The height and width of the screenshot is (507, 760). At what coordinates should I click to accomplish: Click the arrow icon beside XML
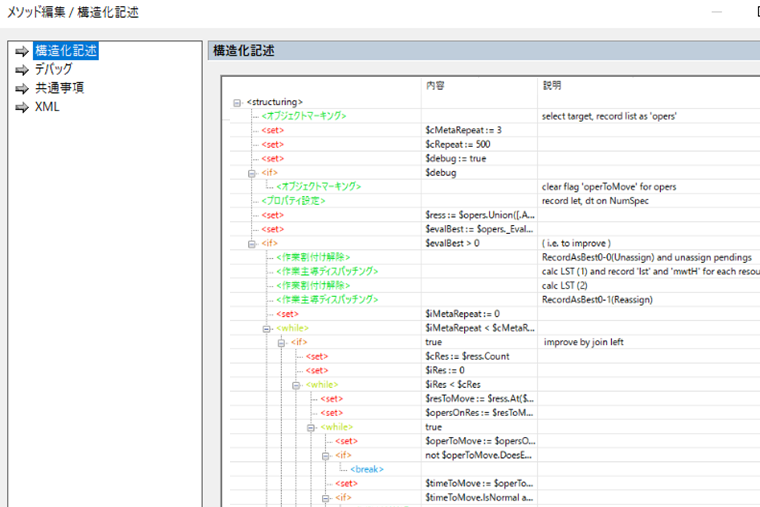[x=22, y=108]
